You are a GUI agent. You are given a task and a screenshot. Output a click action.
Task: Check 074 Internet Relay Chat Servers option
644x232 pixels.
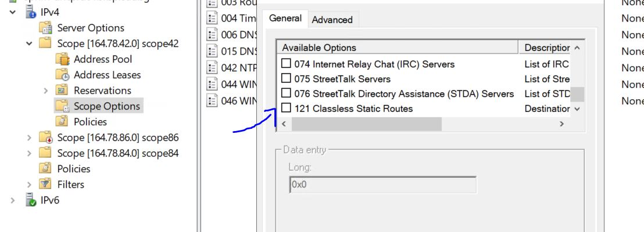tap(286, 64)
